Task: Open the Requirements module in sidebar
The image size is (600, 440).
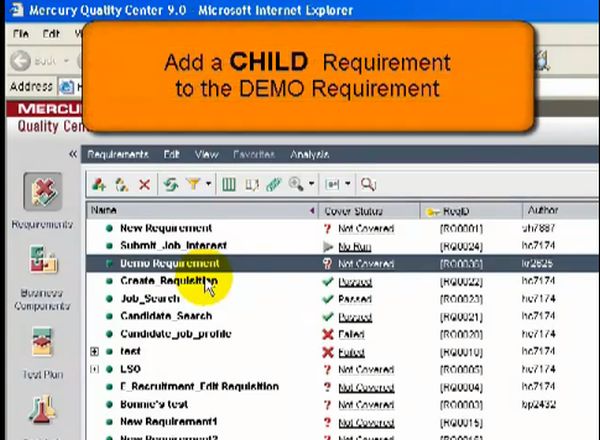Action: pos(42,192)
